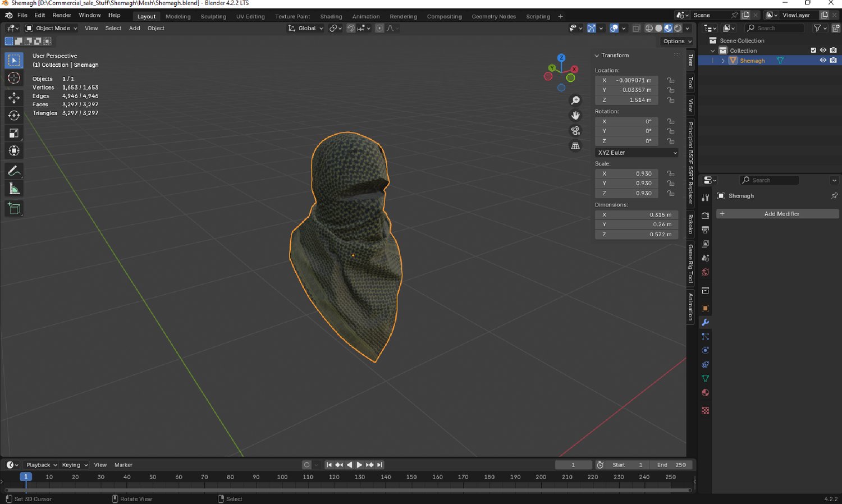This screenshot has width=842, height=504.
Task: Open the Render properties tab
Action: [x=706, y=216]
